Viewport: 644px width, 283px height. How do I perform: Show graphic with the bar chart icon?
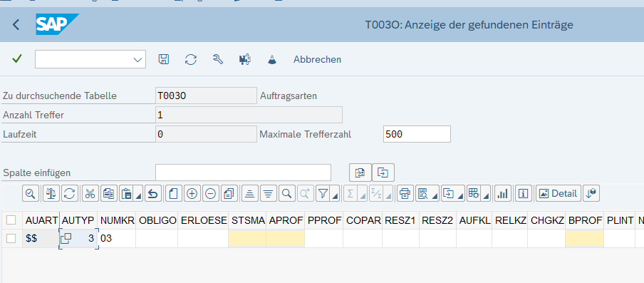pos(502,193)
